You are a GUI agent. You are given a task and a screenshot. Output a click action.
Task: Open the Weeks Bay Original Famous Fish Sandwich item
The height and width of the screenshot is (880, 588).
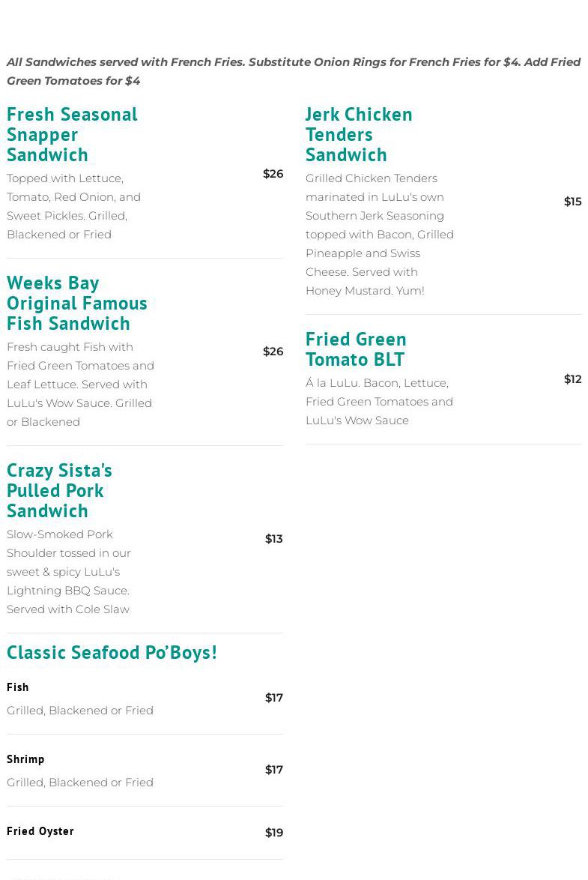[x=77, y=302]
